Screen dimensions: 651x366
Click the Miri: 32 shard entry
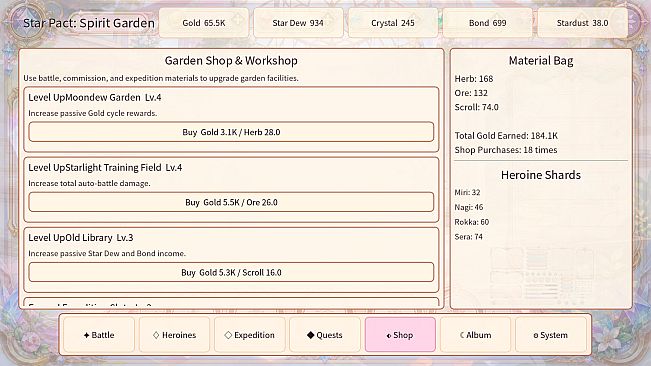467,193
